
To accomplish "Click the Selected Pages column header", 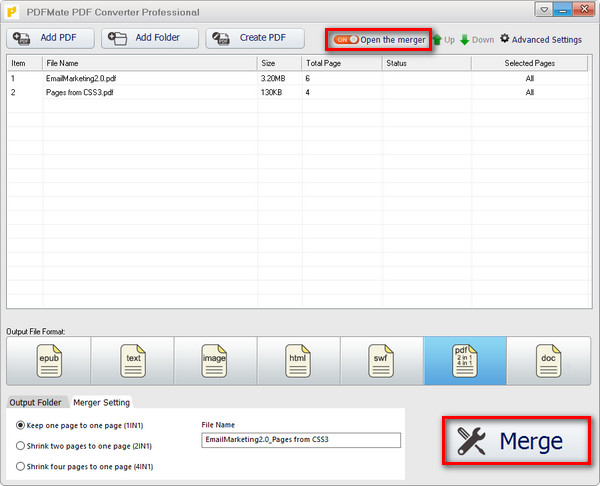I will (x=530, y=63).
